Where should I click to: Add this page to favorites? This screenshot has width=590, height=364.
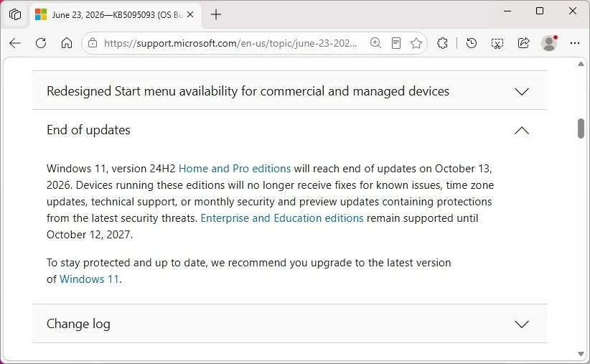pyautogui.click(x=416, y=43)
